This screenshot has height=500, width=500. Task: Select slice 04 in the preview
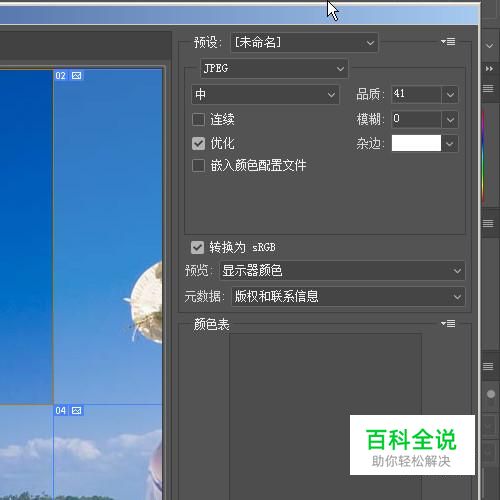tap(108, 452)
